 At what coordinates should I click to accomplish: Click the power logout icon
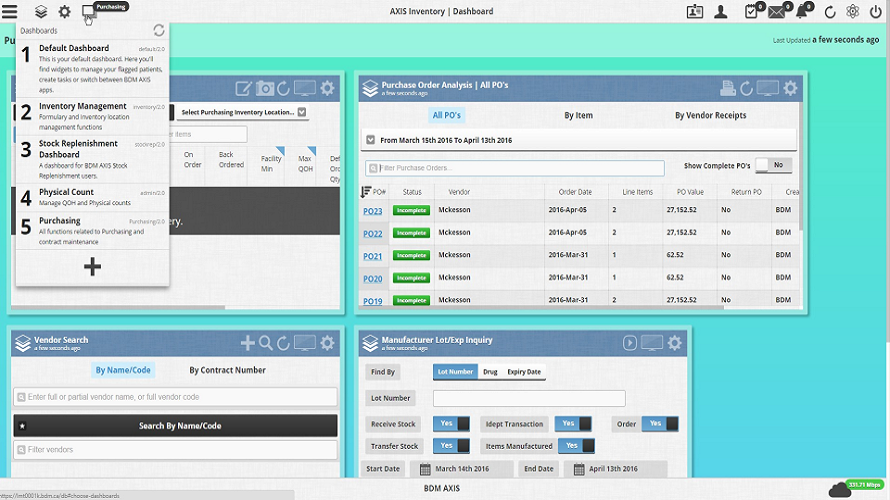876,11
